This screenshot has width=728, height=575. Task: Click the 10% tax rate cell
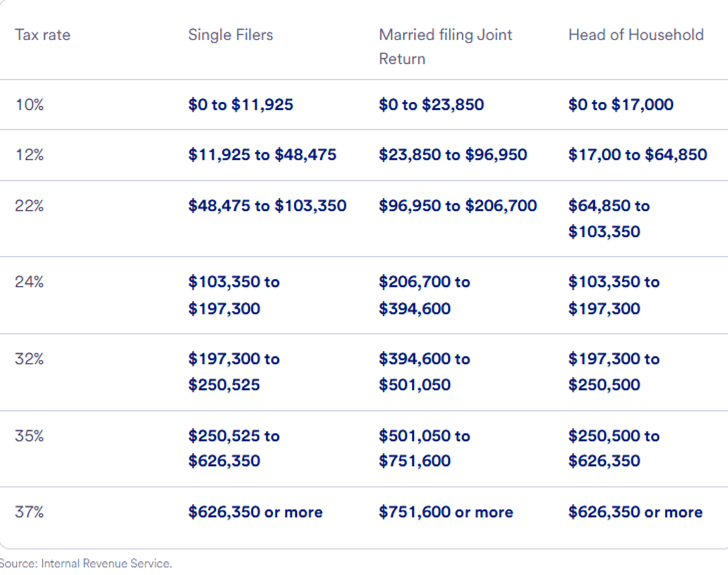pos(29,104)
